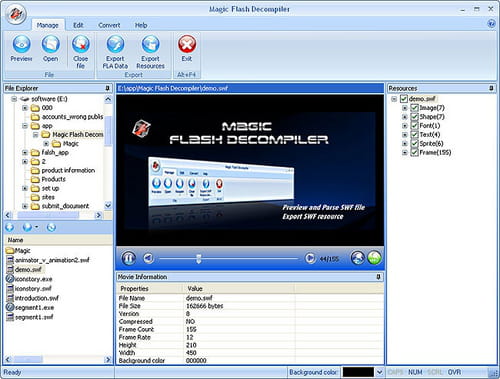Image resolution: width=500 pixels, height=379 pixels.
Task: Uncheck the Sprite(6) resource checkbox
Action: click(414, 144)
